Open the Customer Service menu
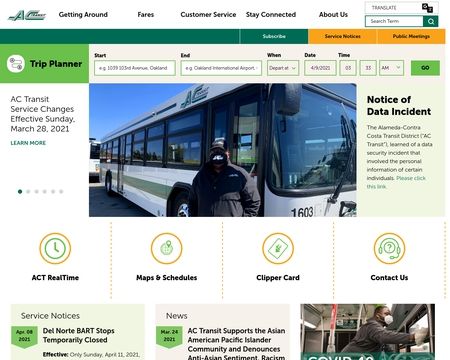The width and height of the screenshot is (450, 360). [208, 15]
